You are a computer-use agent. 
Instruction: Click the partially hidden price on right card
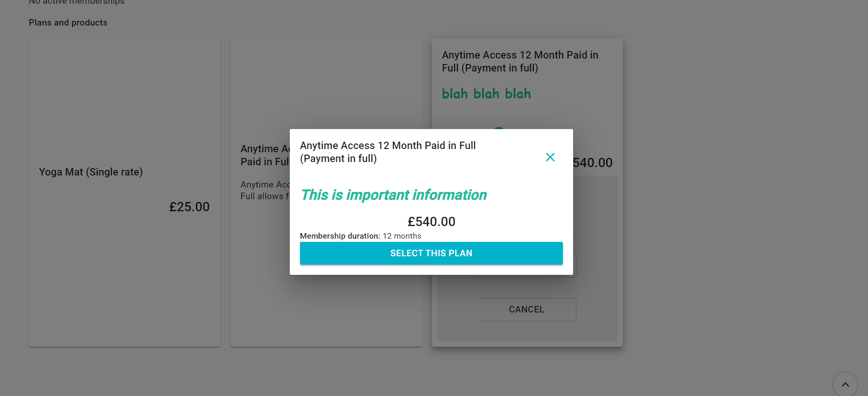point(593,163)
